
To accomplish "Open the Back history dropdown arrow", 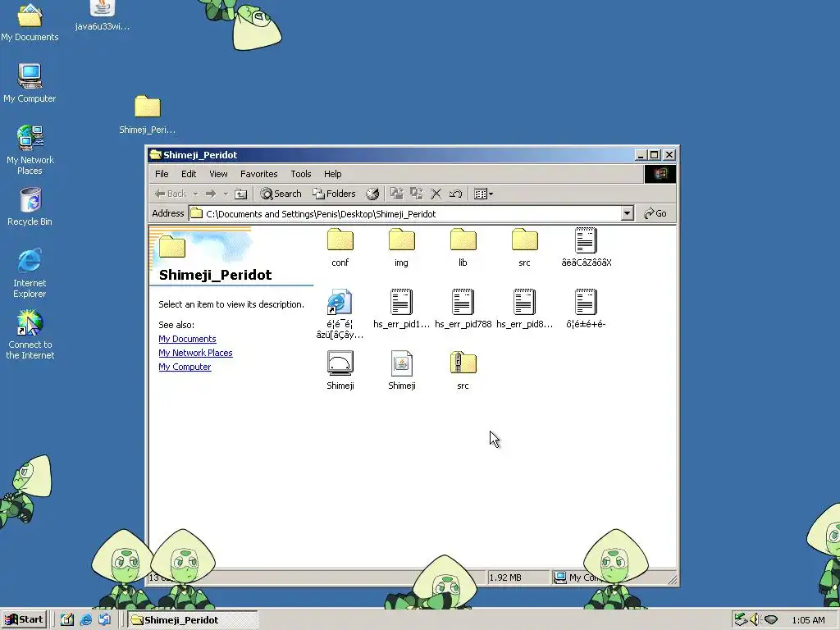I will click(195, 194).
